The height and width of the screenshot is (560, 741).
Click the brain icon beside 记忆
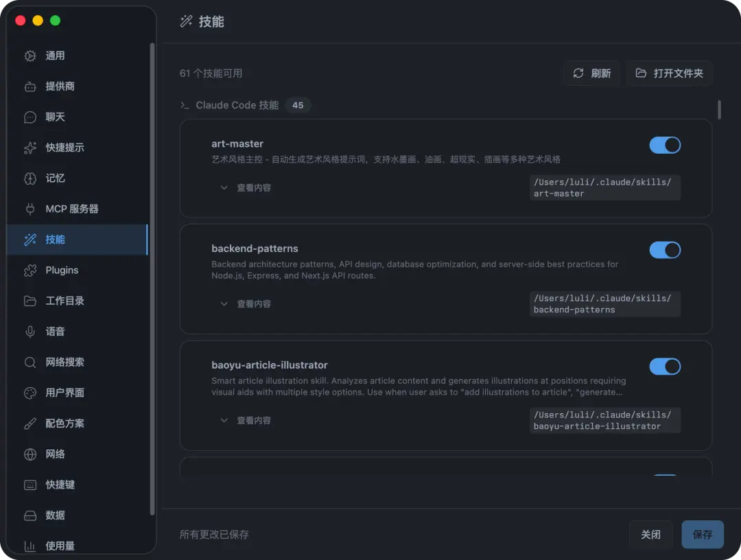click(x=30, y=178)
